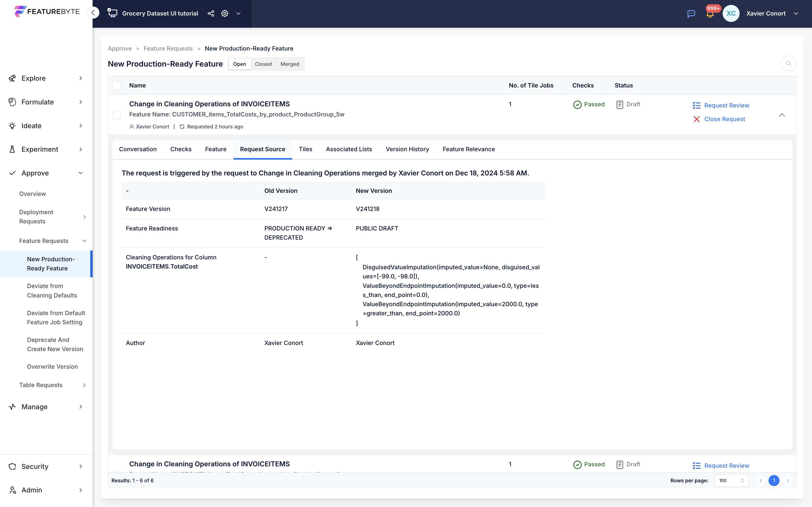Switch to the Version History tab

[407, 149]
